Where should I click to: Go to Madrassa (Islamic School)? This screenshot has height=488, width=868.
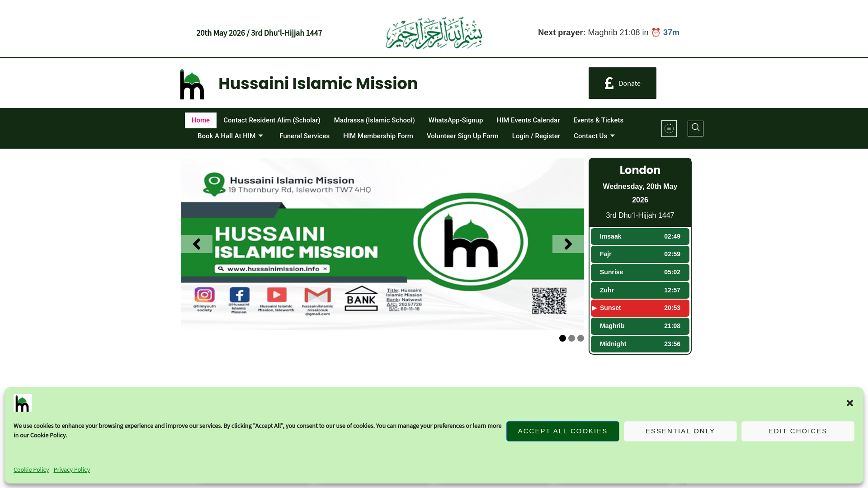pyautogui.click(x=374, y=120)
